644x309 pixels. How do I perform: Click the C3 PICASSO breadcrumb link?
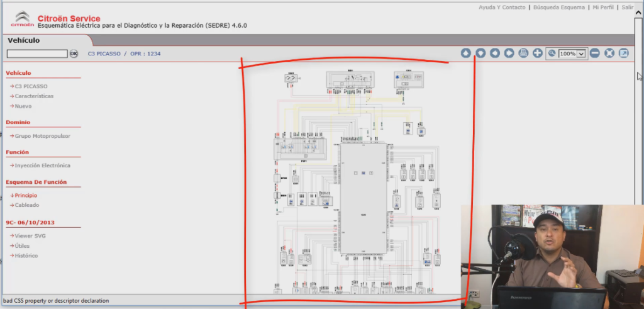(104, 54)
